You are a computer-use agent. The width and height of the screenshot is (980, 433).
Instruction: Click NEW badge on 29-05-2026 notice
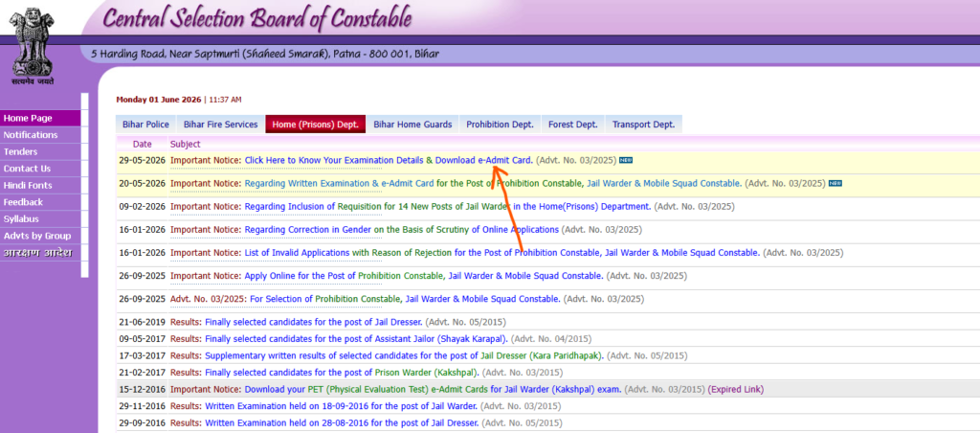click(x=626, y=160)
